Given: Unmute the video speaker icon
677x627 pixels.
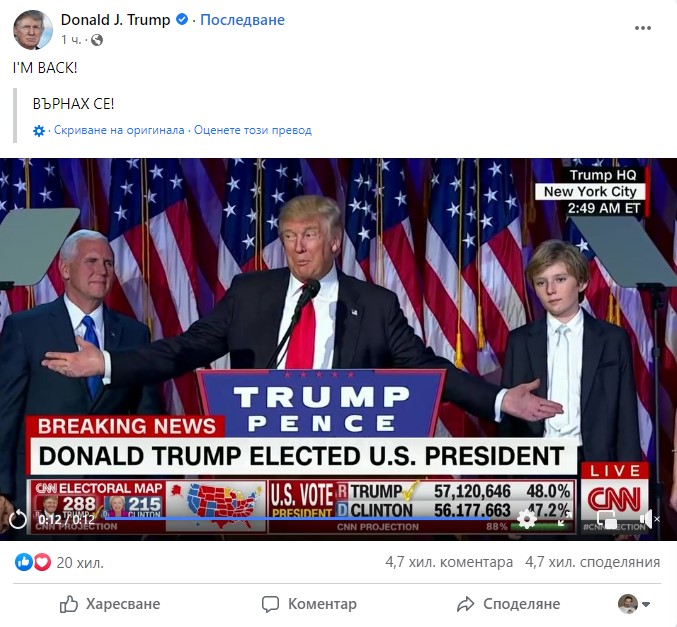Looking at the screenshot, I should click(649, 519).
